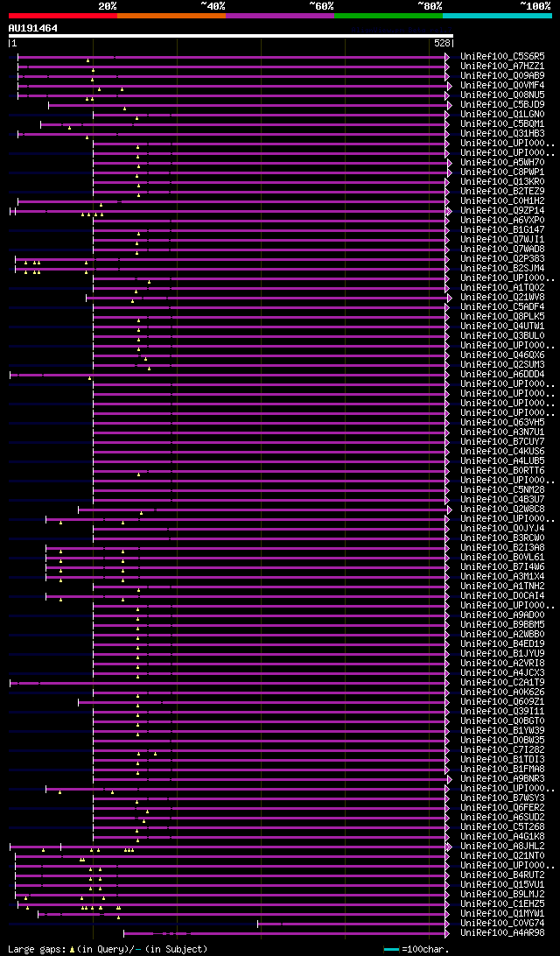
Task: Select the UniRef100_A9AD00 label
Action: click(x=503, y=615)
